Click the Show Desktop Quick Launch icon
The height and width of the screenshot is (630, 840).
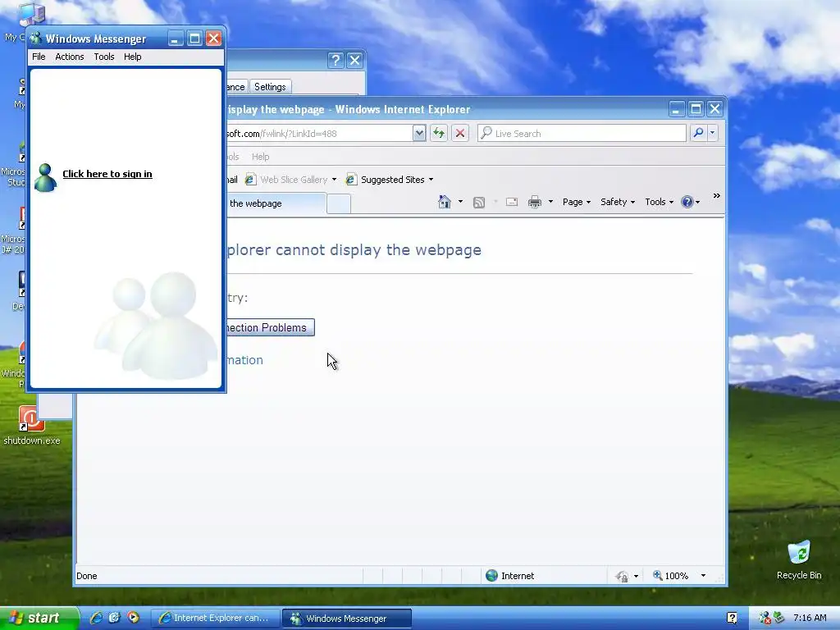pyautogui.click(x=114, y=618)
